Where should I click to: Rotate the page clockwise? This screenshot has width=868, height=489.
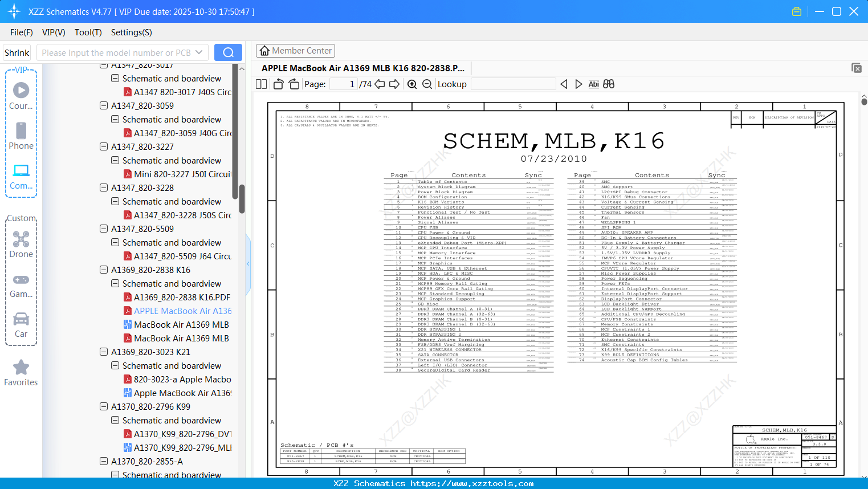point(294,84)
